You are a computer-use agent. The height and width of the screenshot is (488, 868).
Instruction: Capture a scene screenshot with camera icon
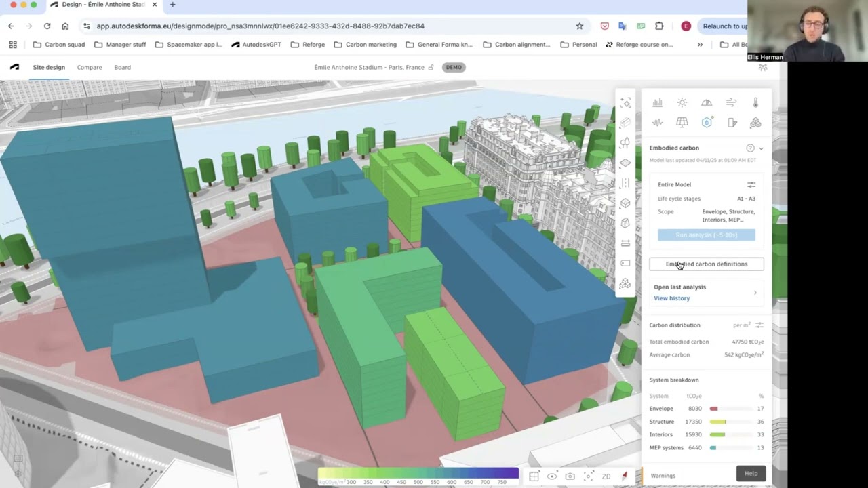coord(570,476)
